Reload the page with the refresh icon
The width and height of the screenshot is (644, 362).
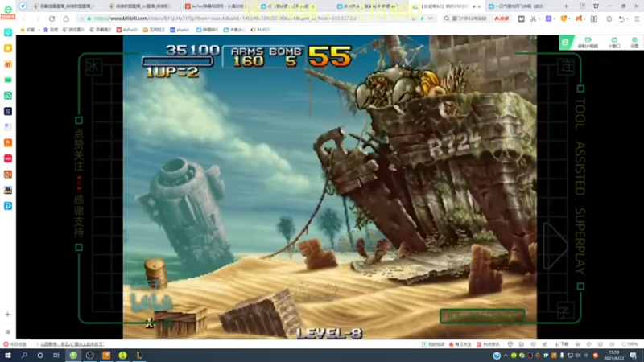point(52,19)
